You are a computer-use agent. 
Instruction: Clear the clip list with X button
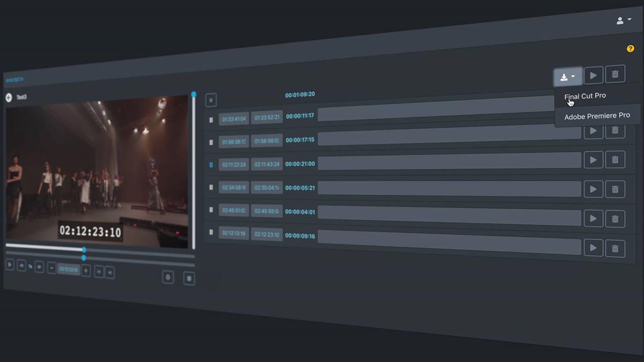[x=211, y=100]
